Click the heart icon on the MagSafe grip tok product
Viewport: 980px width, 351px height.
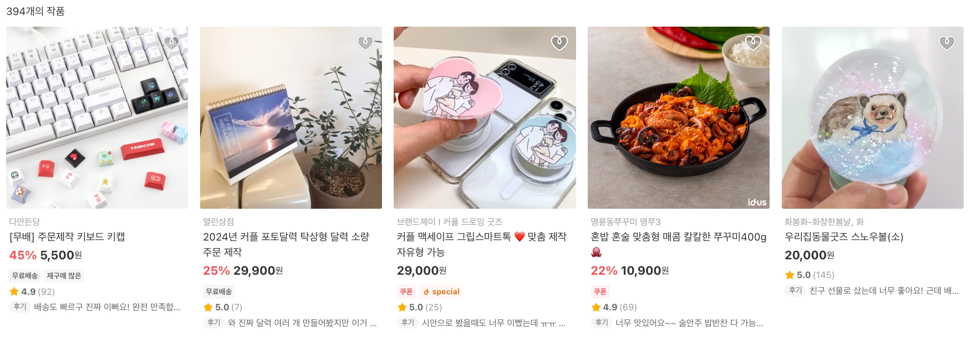tap(559, 42)
